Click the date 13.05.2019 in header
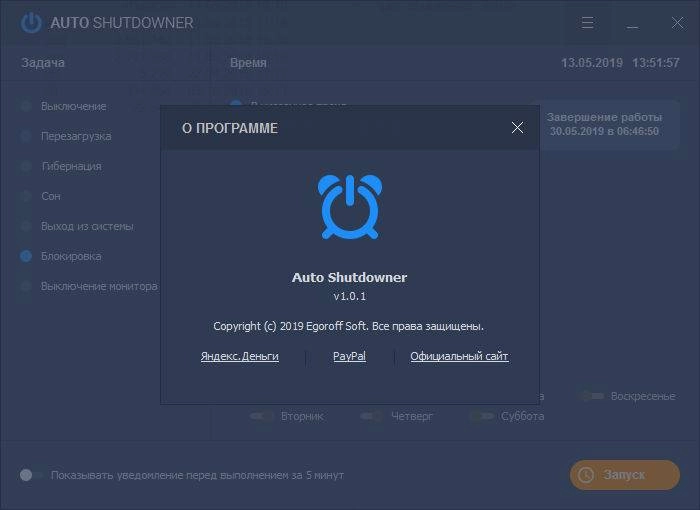The width and height of the screenshot is (700, 510). (592, 63)
